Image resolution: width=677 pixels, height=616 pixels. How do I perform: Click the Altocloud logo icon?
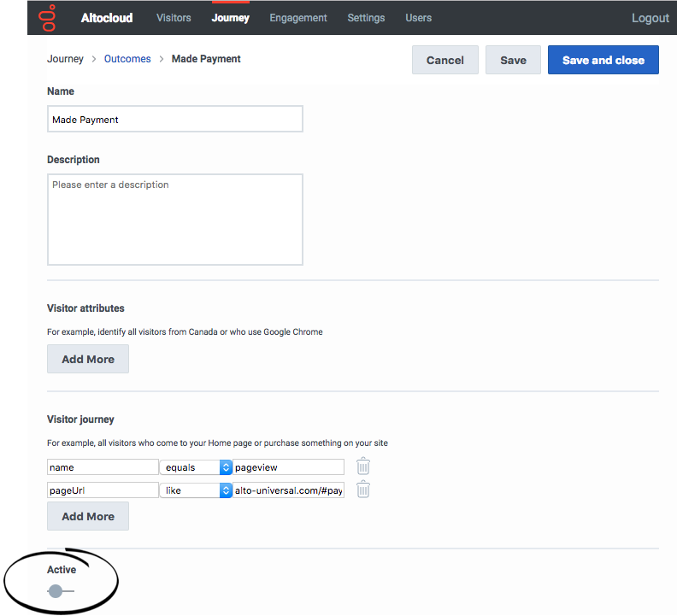click(x=48, y=18)
